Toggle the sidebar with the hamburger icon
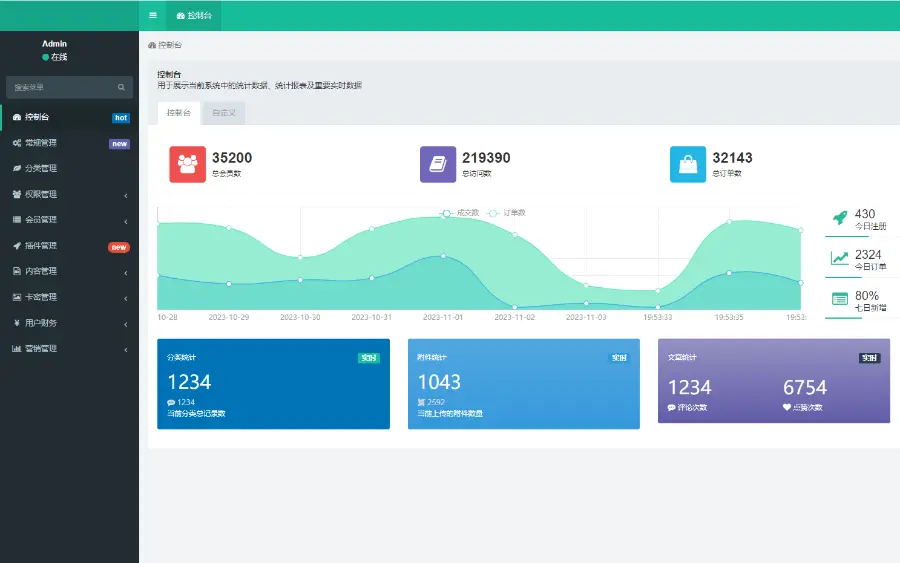Screen dimensions: 900x563 point(152,16)
